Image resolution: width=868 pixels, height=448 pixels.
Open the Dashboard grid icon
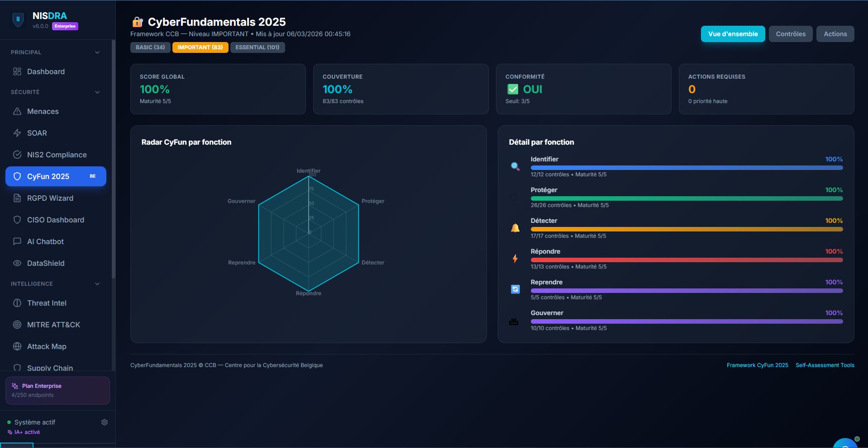point(17,71)
